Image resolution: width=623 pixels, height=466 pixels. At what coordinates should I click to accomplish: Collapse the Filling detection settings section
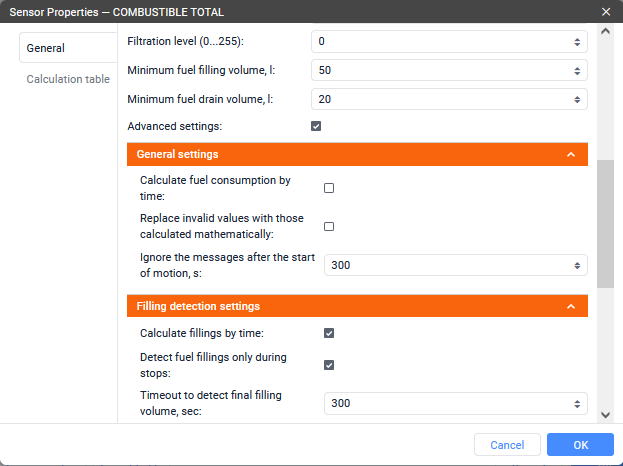[x=570, y=306]
